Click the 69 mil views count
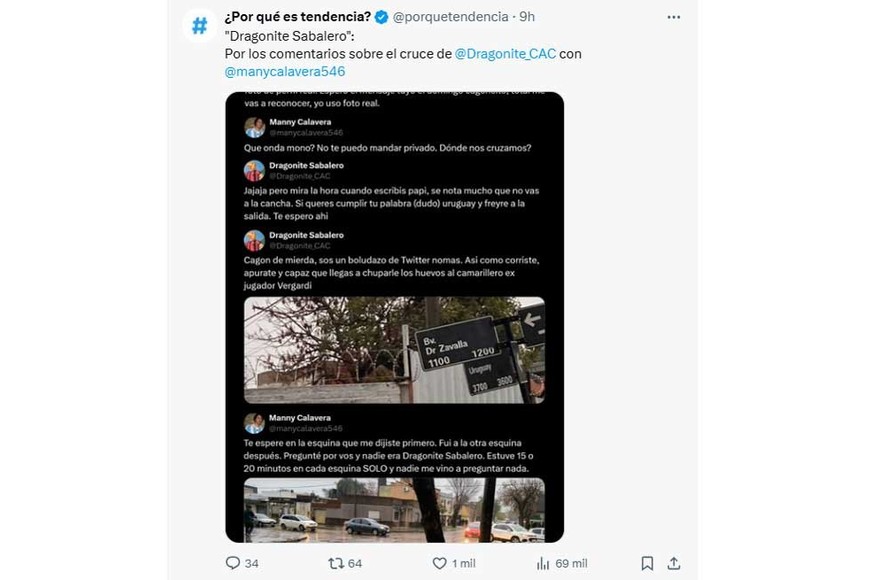Image resolution: width=870 pixels, height=580 pixels. point(571,563)
